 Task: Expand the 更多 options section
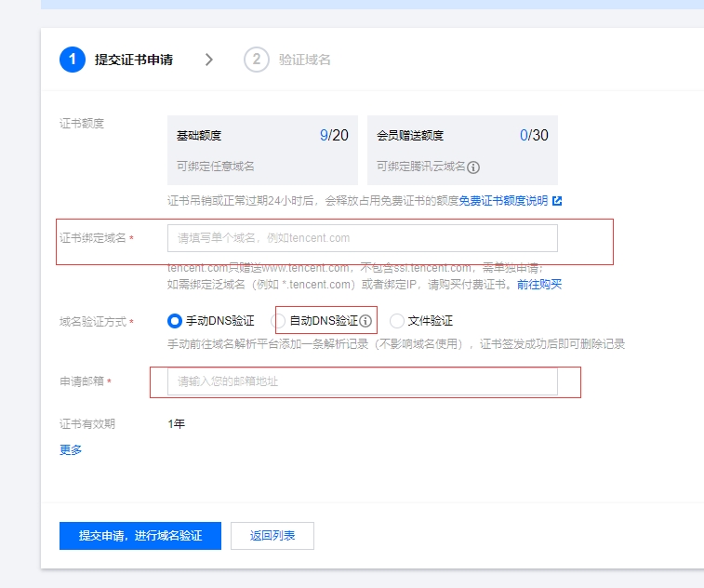(71, 449)
